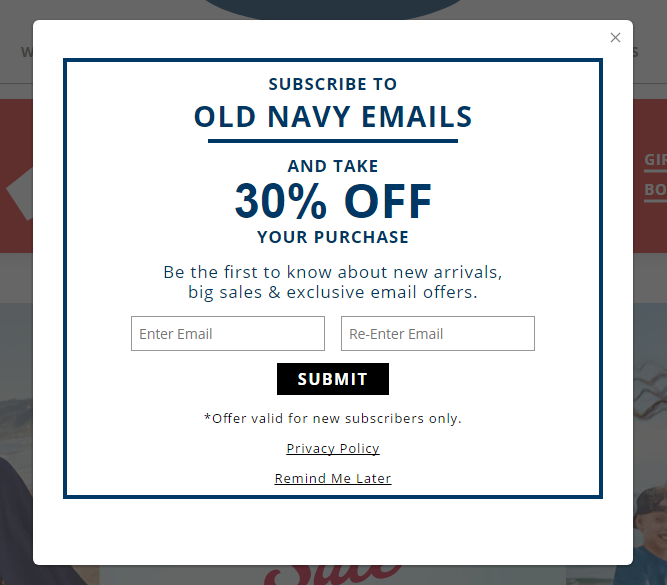Focus the Enter Email field
This screenshot has height=585, width=667.
click(228, 334)
